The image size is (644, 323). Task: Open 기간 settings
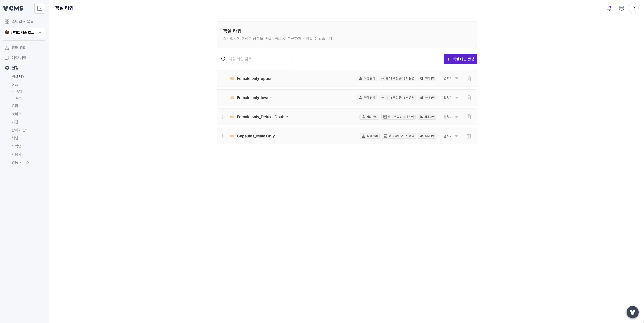[15, 122]
